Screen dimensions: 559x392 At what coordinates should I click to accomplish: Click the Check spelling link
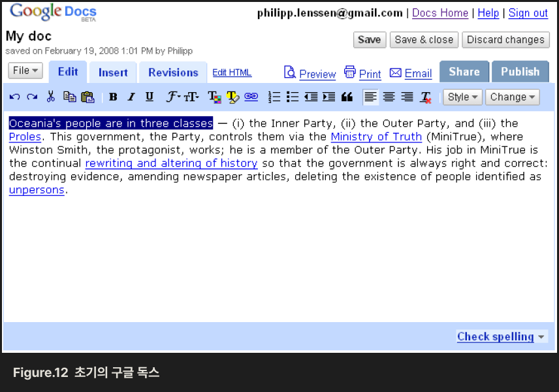(496, 336)
